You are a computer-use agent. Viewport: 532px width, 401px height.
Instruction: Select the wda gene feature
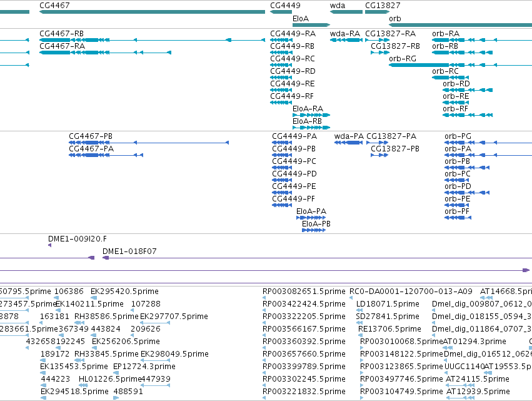click(x=346, y=12)
